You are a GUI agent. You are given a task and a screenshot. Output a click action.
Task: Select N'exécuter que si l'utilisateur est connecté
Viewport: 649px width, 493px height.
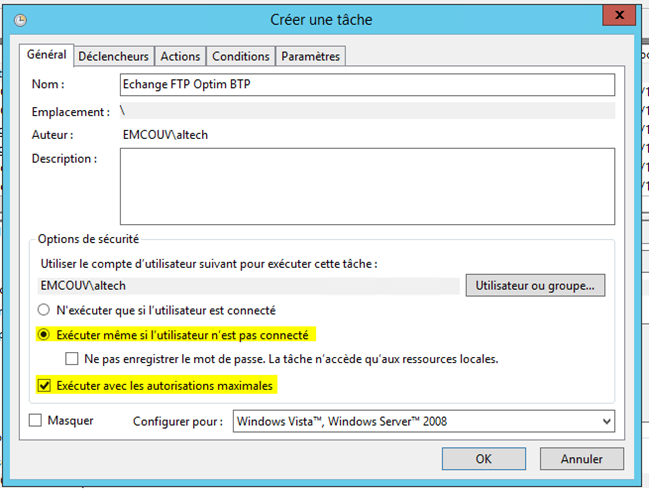tap(44, 310)
